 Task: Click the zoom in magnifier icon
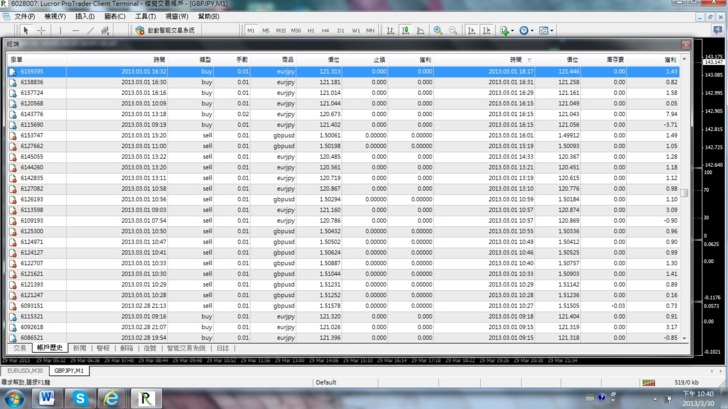click(x=438, y=31)
